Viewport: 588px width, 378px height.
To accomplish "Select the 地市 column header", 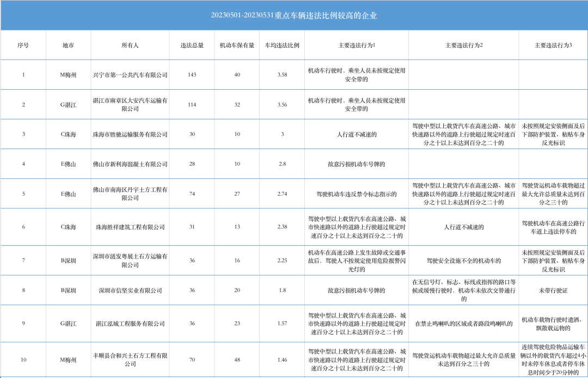I will pos(68,45).
